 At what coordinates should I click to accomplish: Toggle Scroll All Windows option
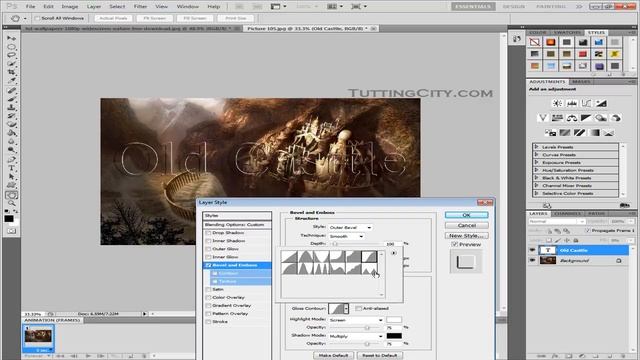[x=37, y=18]
